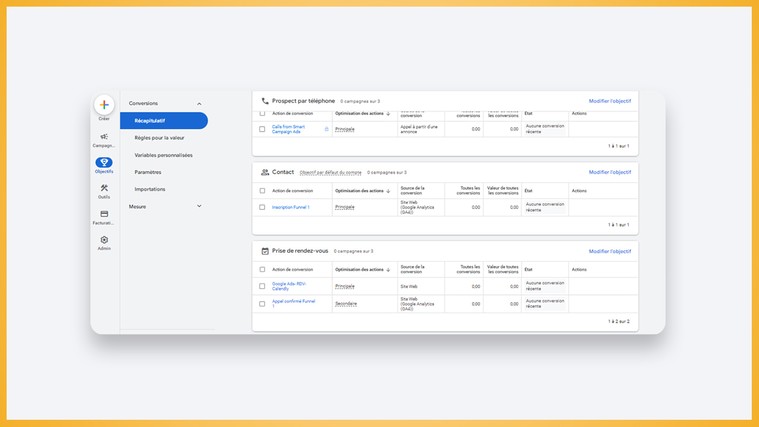Select the Calls from Smart Campaign Ads checkbox

262,129
